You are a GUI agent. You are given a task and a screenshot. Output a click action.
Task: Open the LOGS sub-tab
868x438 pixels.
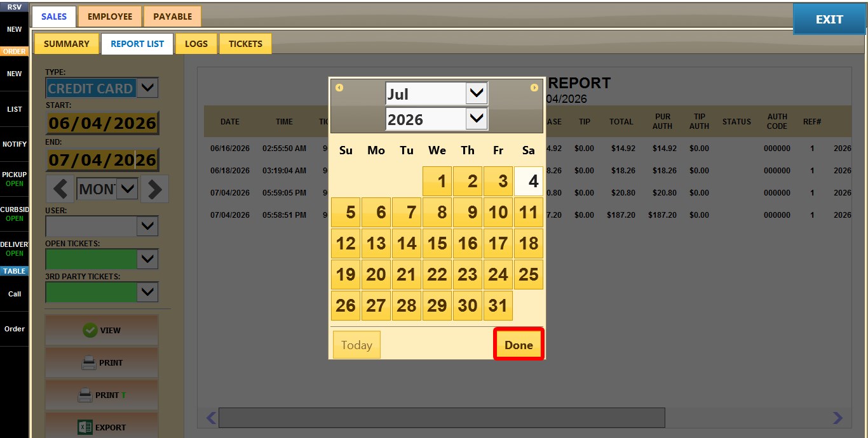click(x=196, y=44)
